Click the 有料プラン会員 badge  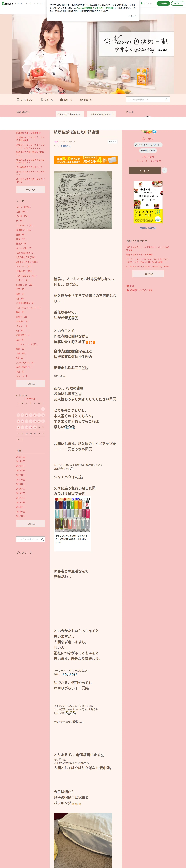click(x=148, y=151)
